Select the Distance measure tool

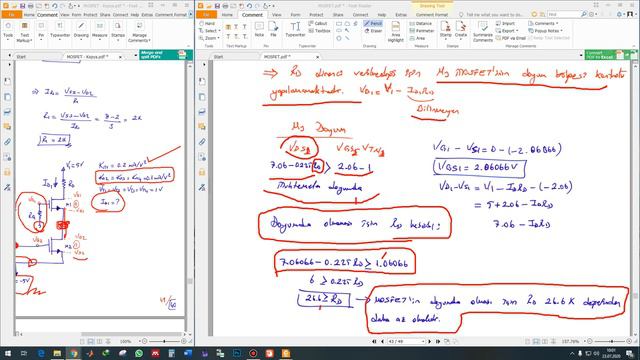[x=420, y=24]
